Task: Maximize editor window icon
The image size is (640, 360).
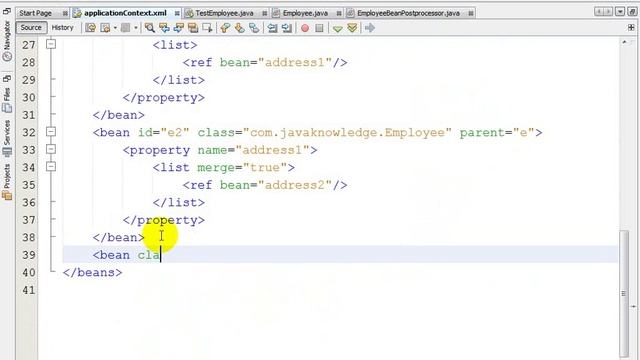Action: 632,12
